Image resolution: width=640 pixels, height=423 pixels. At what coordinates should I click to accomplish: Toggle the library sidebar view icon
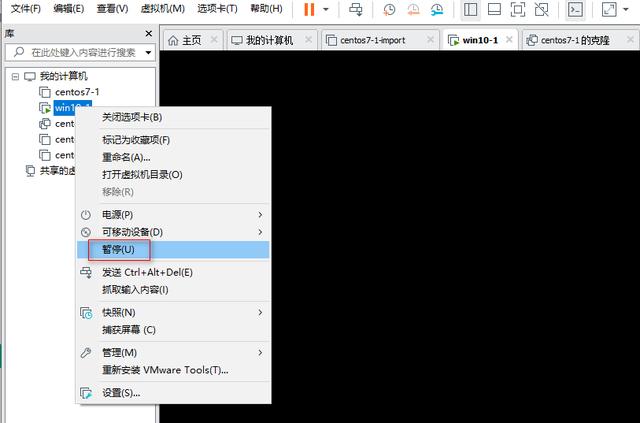tap(470, 9)
